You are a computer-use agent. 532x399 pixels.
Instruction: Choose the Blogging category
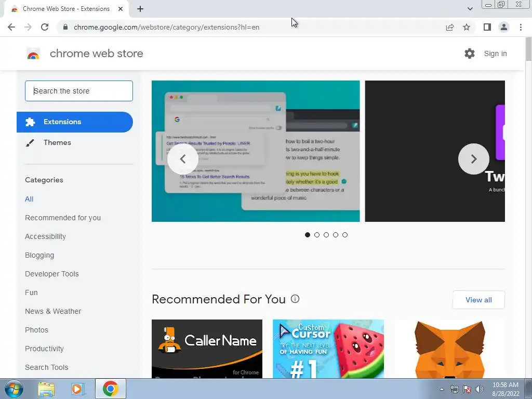coord(39,255)
